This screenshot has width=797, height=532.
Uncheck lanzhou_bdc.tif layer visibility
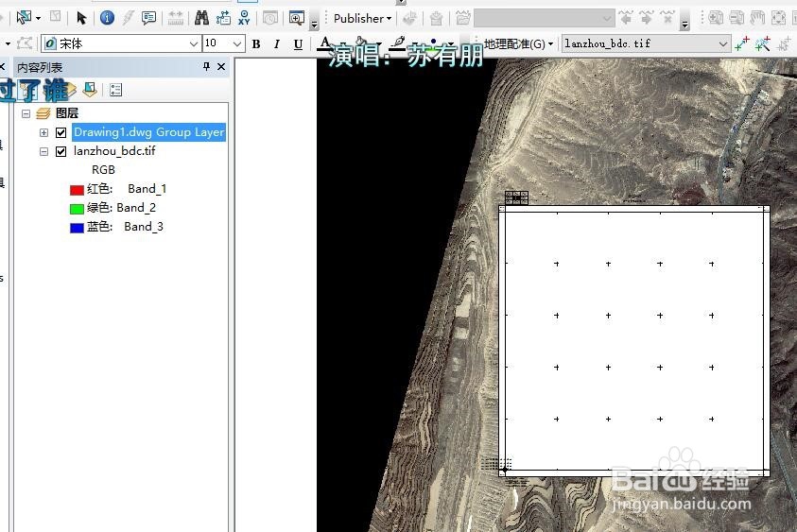[61, 151]
